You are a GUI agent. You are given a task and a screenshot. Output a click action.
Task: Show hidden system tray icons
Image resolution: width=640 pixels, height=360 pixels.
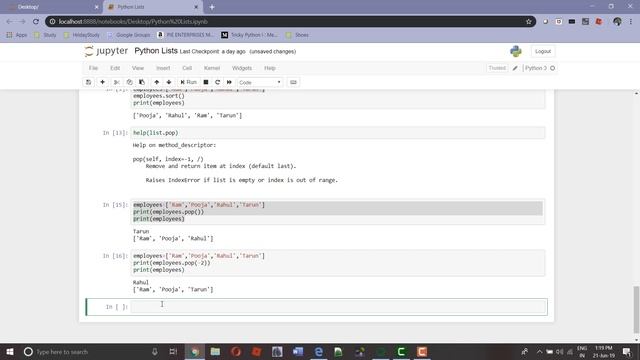[539, 351]
